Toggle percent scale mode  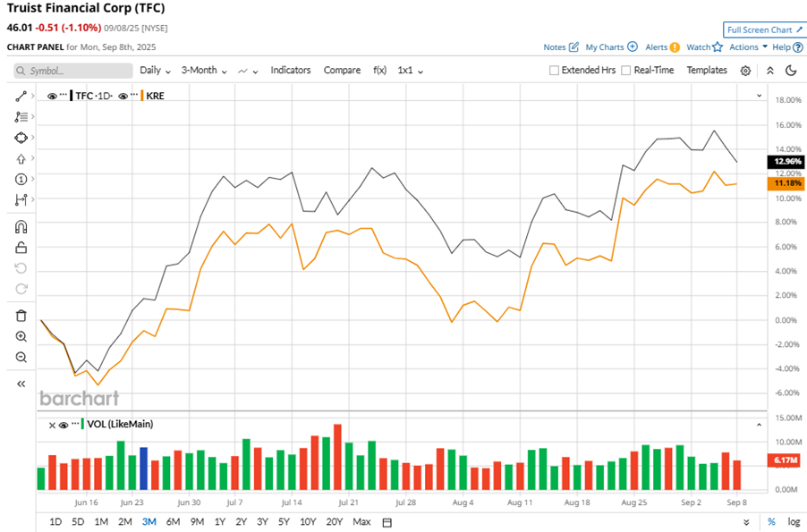771,521
